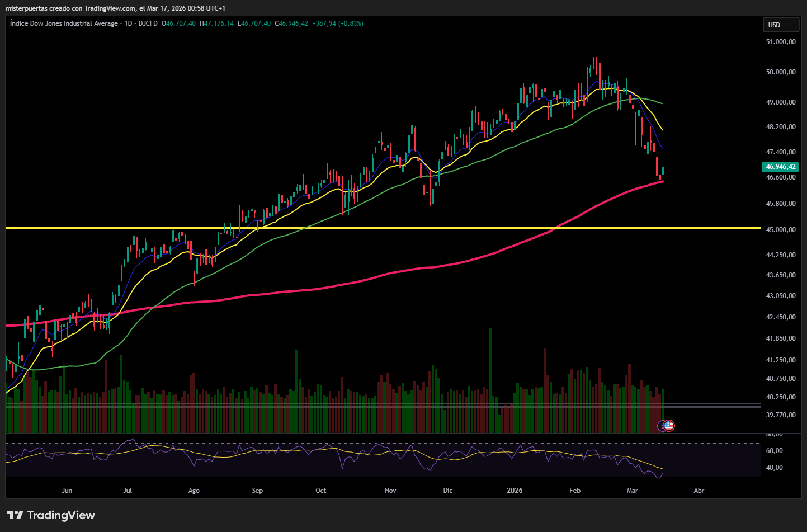This screenshot has height=532, width=807.
Task: Click the 60,00 RSI scale label
Action: [x=775, y=451]
